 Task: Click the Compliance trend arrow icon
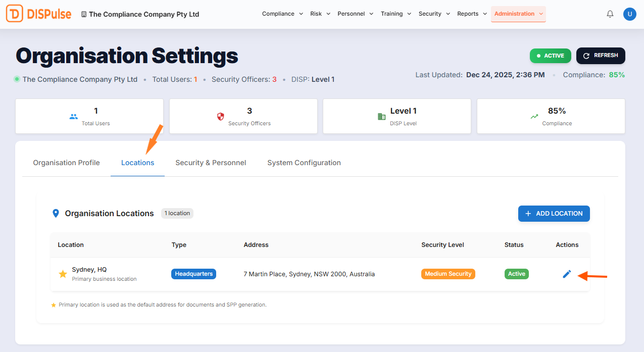pos(534,116)
